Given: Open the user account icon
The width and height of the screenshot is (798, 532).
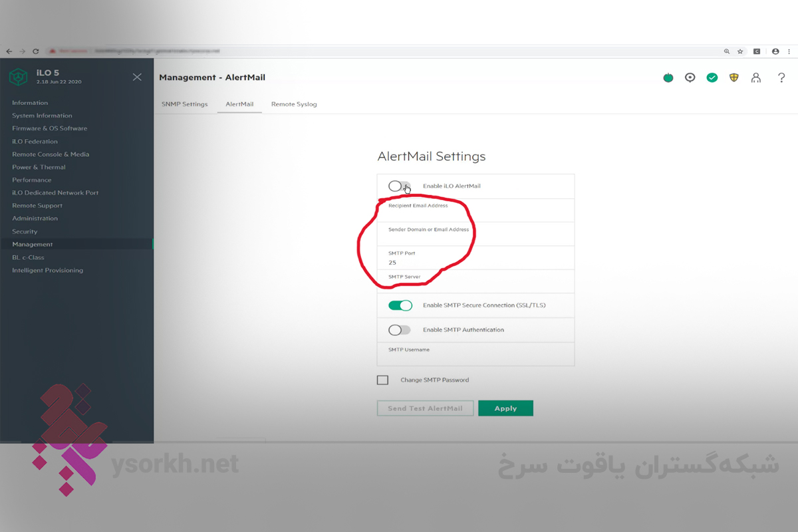Looking at the screenshot, I should [x=756, y=78].
